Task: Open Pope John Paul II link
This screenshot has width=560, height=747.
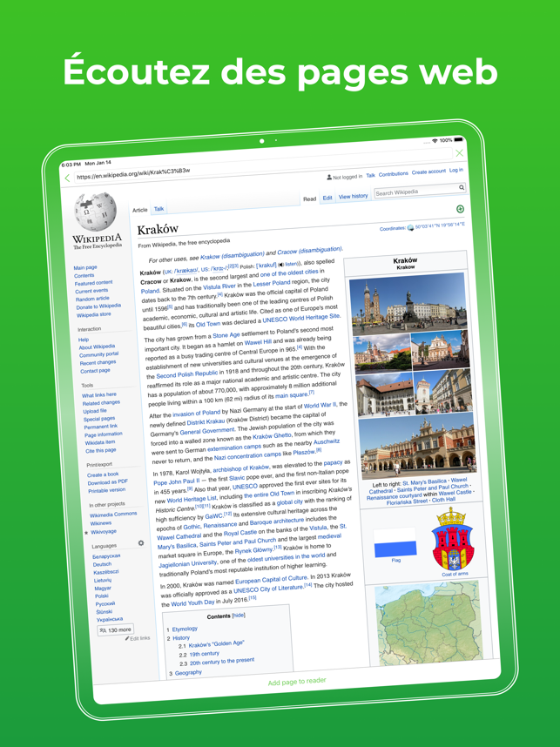Action: (176, 482)
